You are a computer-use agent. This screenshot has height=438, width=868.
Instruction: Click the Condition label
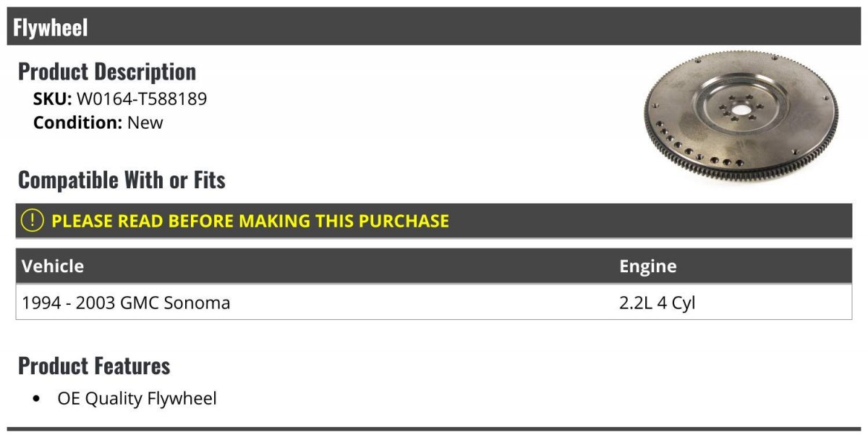77,122
